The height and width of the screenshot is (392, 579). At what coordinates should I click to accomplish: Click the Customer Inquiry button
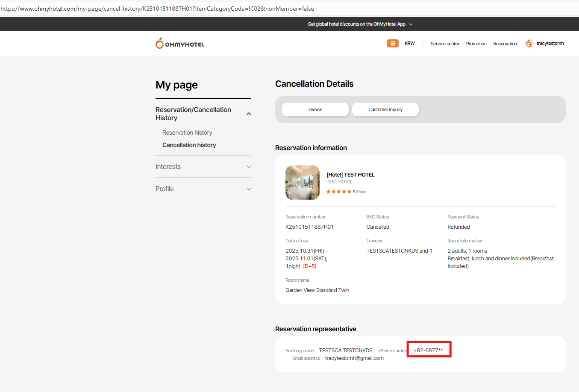tap(385, 109)
